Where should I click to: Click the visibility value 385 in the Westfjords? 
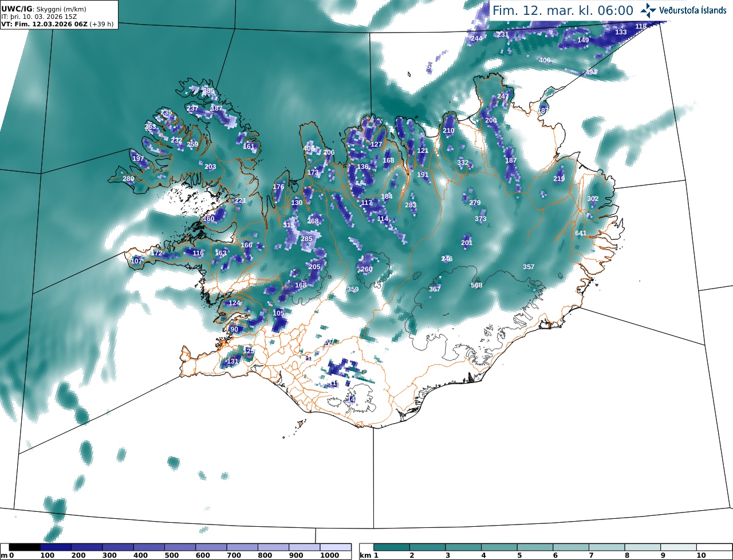[x=208, y=90]
